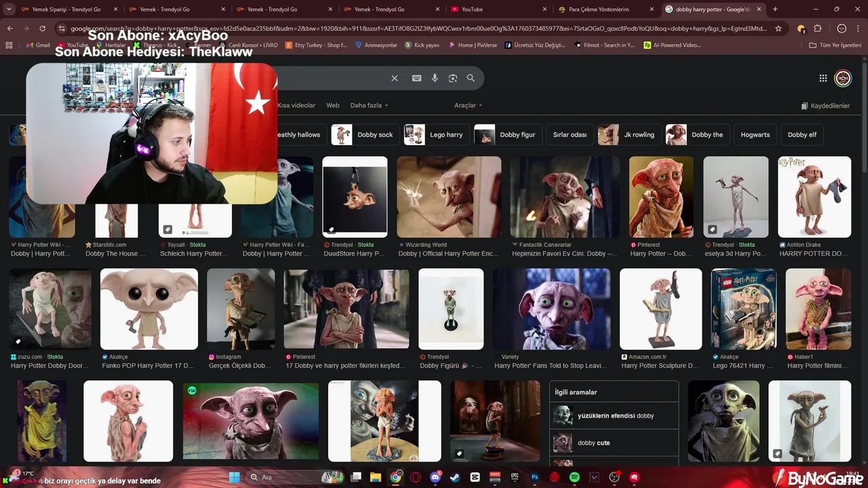Open Spotify from the taskbar

pyautogui.click(x=574, y=477)
